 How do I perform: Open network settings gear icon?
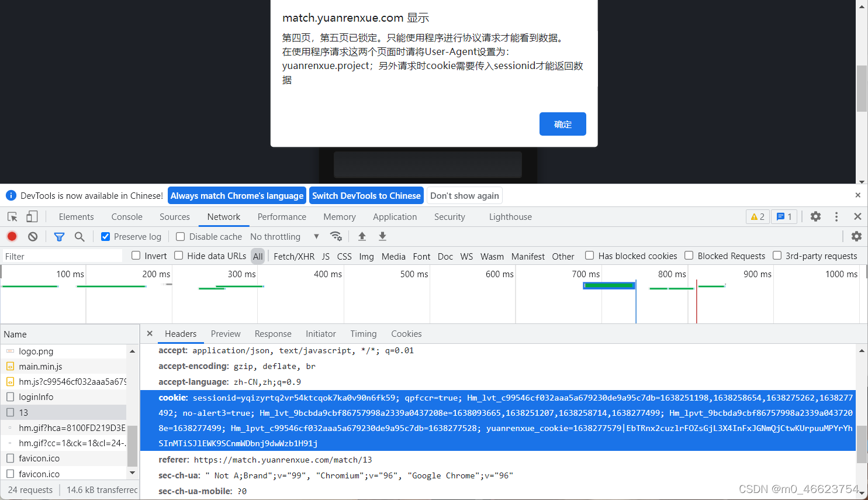point(856,236)
